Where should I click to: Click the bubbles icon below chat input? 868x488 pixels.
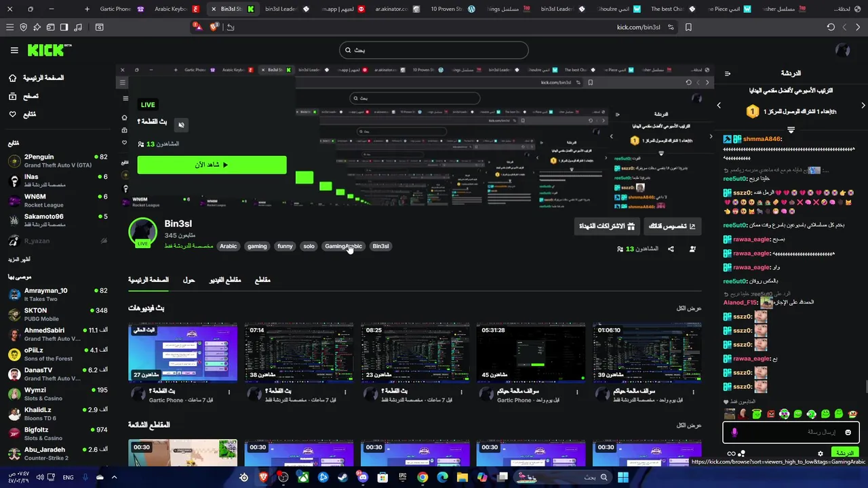pos(742,453)
